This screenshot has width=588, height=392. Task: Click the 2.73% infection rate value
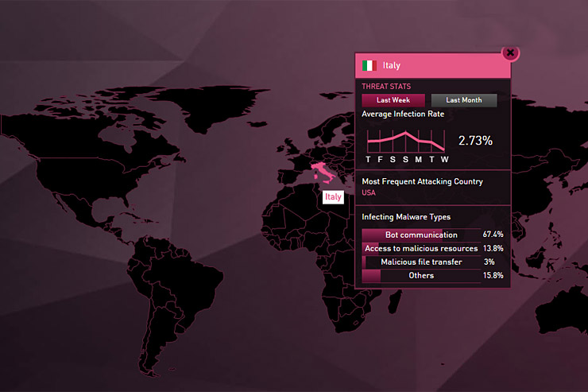pos(475,141)
